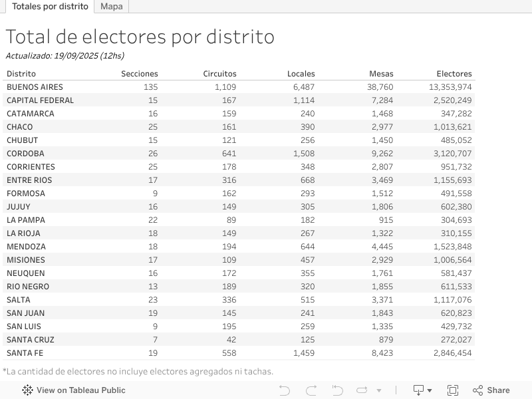Click the Distrito column header

point(21,74)
